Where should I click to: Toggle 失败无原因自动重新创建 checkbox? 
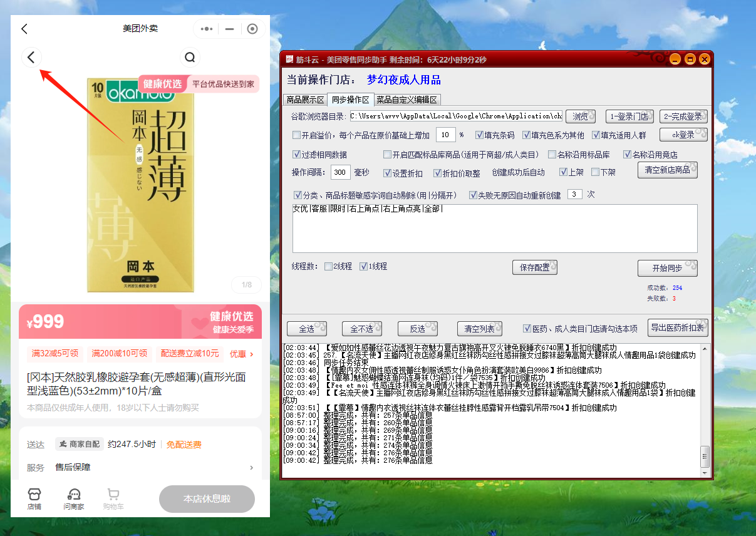point(474,195)
